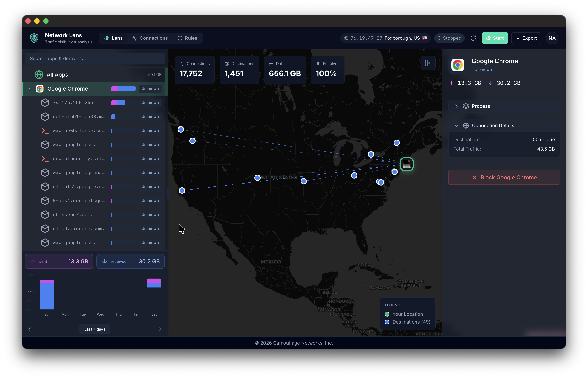This screenshot has width=588, height=378.
Task: Click the terminal icon beside www.newbalance.co
Action: 45,131
